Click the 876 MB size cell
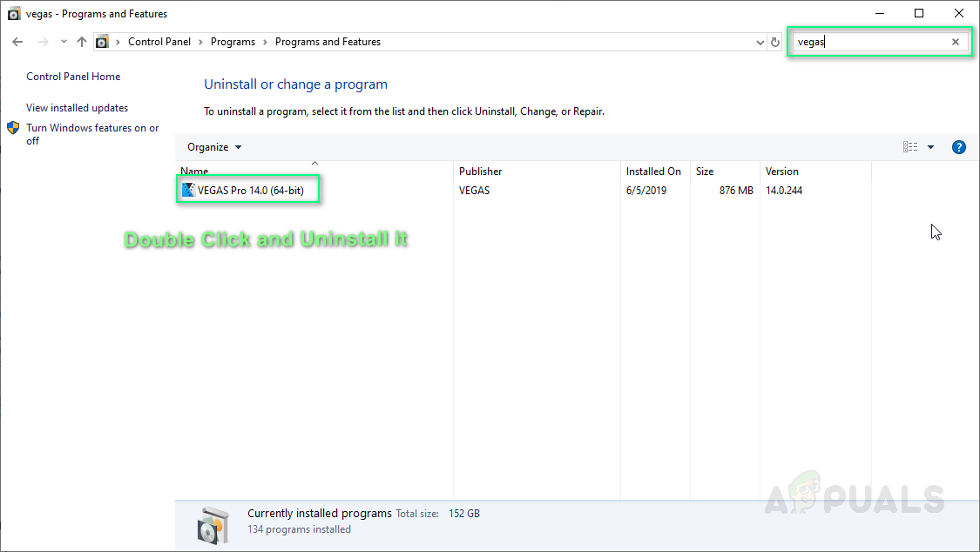 click(x=736, y=191)
